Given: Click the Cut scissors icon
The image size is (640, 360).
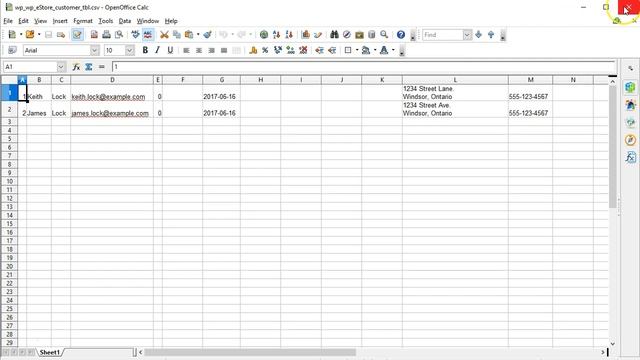Looking at the screenshot, I should tap(164, 35).
